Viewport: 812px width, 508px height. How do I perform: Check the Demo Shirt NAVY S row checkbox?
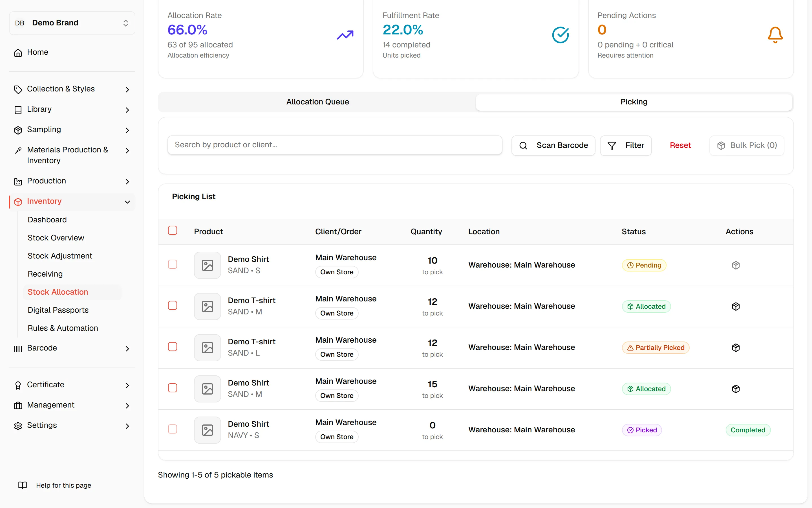click(x=173, y=429)
